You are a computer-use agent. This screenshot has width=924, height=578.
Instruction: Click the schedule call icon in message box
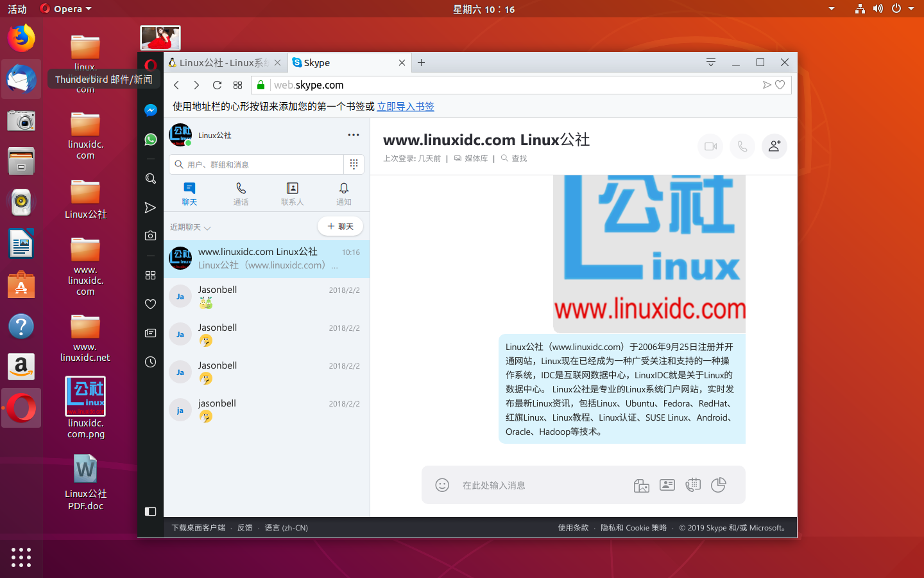693,485
